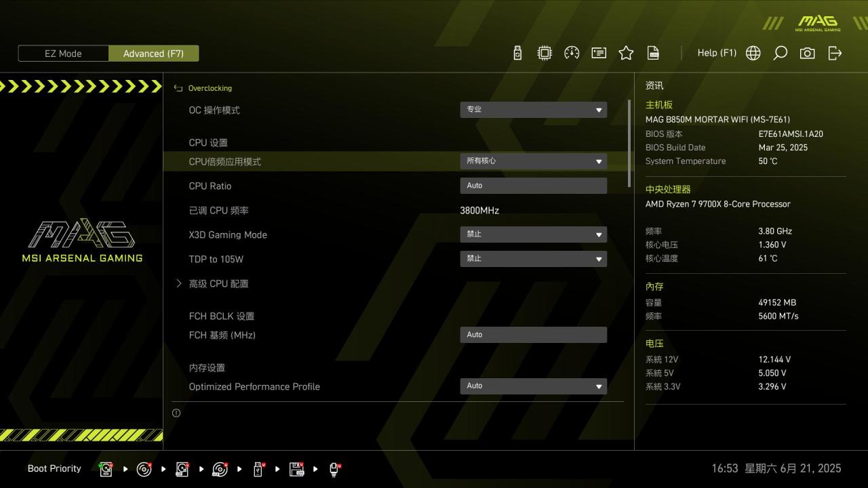Click the FCH BCLK 设置 section heading
The width and height of the screenshot is (868, 488).
221,317
